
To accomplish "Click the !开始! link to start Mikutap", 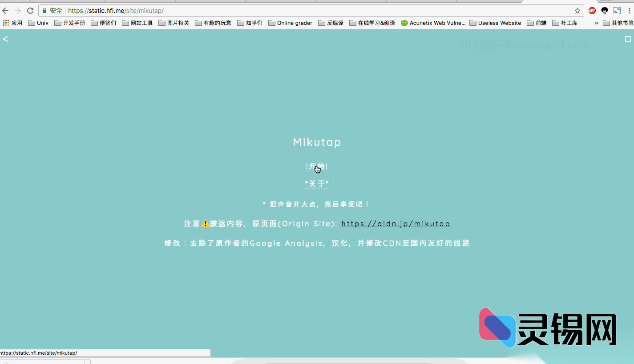I will point(317,166).
